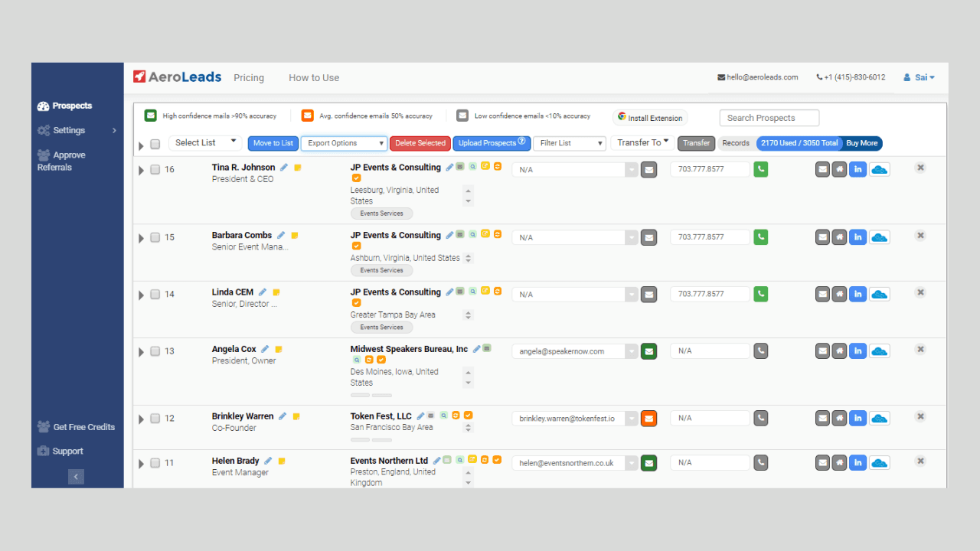Toggle the select-all checkbox in toolbar

click(x=155, y=144)
